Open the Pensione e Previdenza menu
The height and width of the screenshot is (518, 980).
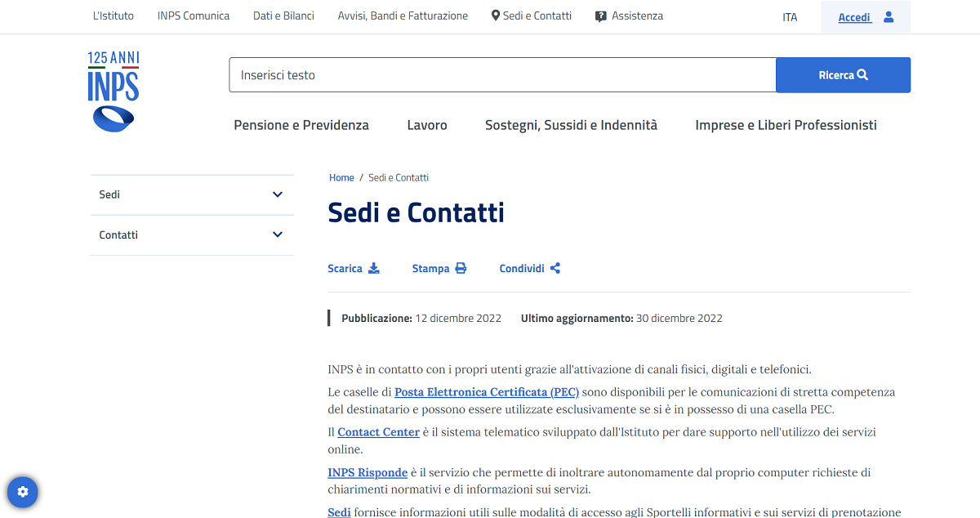(x=301, y=125)
